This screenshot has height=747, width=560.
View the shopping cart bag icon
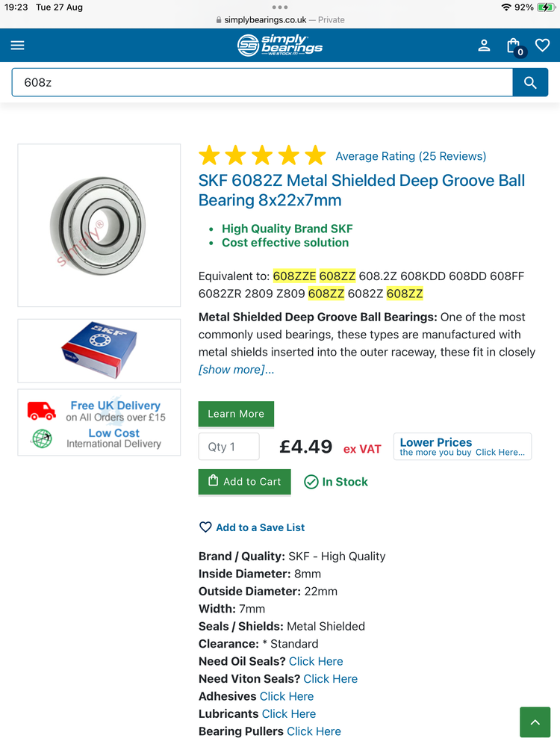514,46
